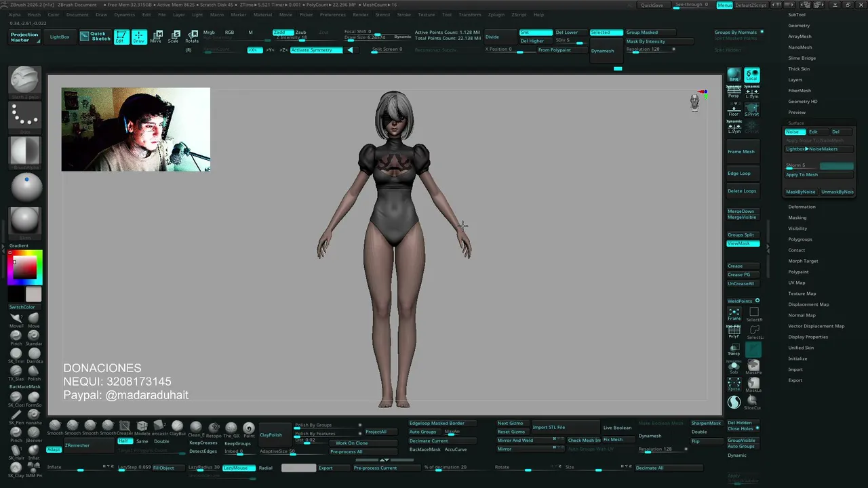Activate Edit mode icon
This screenshot has width=868, height=488.
[121, 37]
